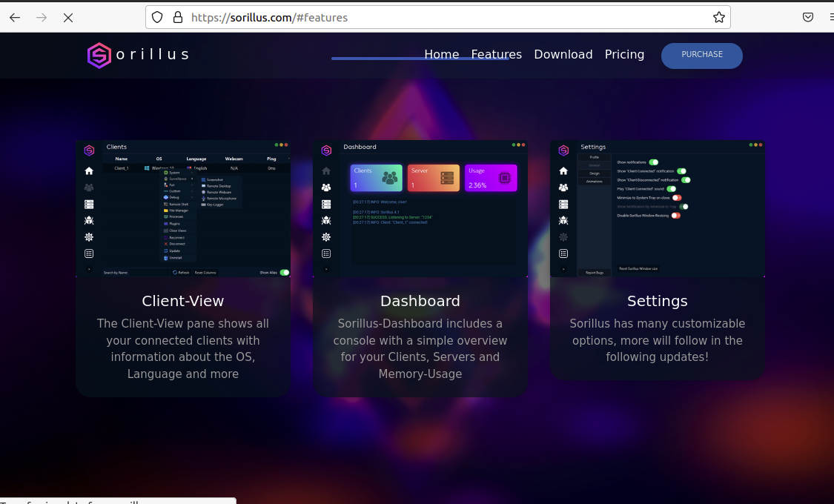
Task: Click Report Bugs in the Settings screenshot
Action: [x=594, y=273]
